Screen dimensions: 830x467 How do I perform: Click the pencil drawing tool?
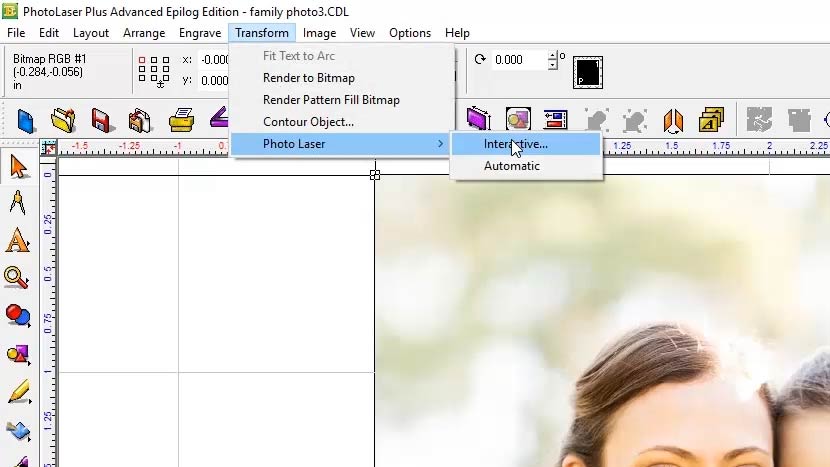(18, 392)
